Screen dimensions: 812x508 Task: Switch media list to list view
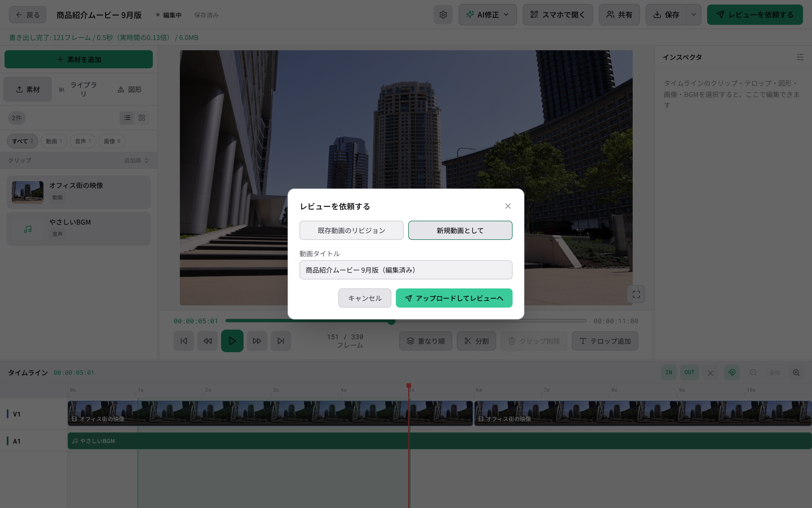tap(127, 118)
